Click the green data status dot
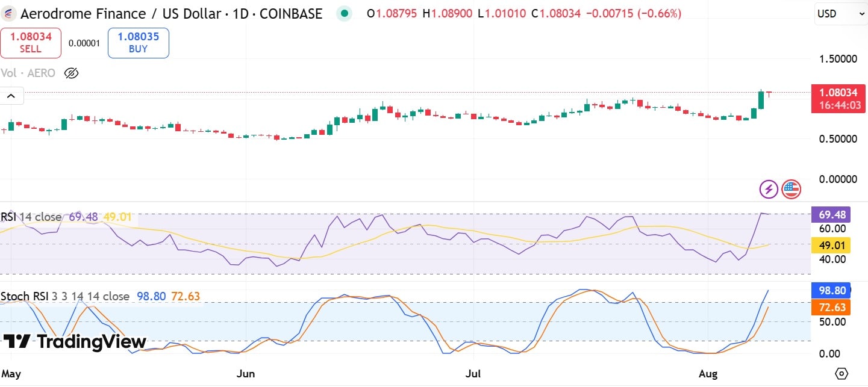 tap(343, 13)
